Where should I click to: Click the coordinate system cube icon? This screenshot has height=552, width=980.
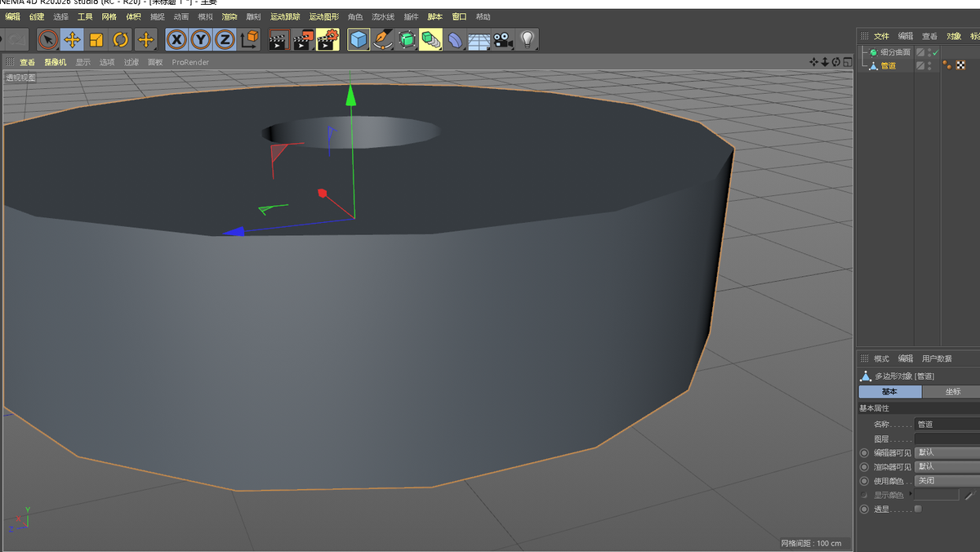click(249, 39)
